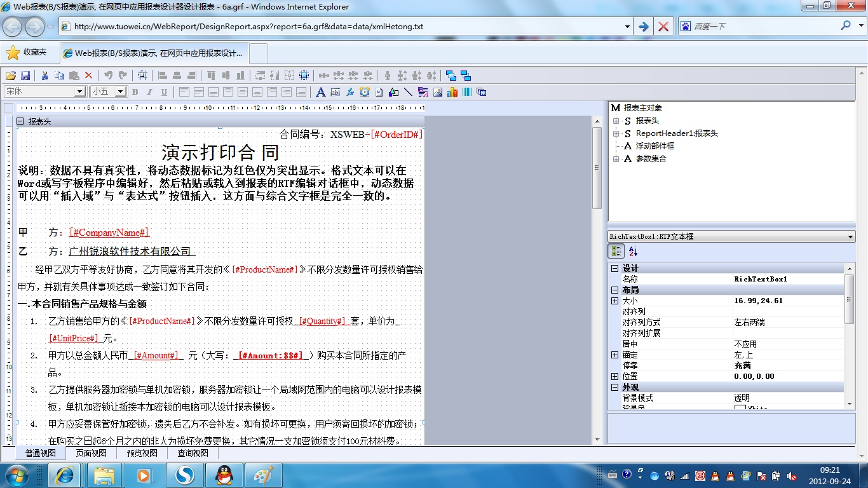Image resolution: width=868 pixels, height=488 pixels.
Task: Open the 小五 font size dropdown
Action: point(121,91)
